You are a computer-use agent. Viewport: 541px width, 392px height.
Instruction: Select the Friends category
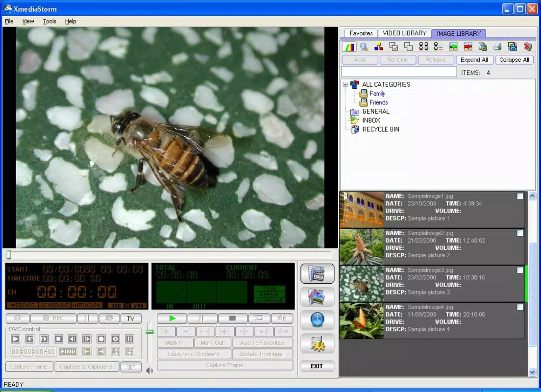pos(378,102)
